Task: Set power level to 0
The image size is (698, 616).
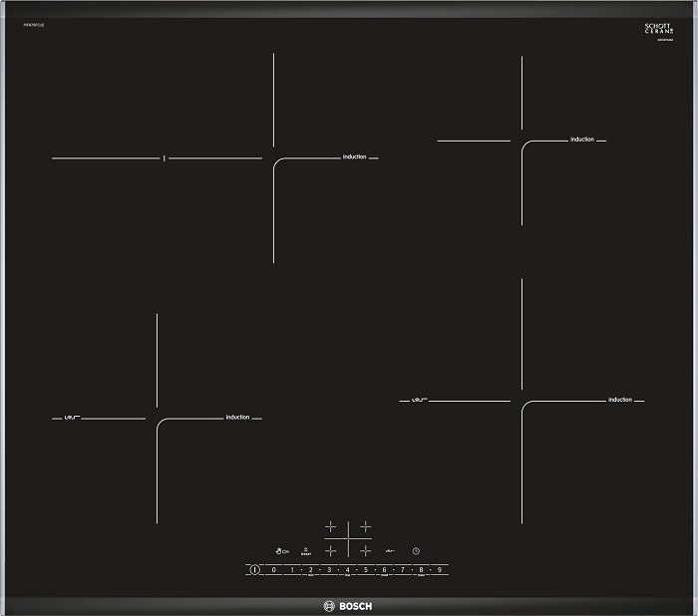Action: (274, 569)
